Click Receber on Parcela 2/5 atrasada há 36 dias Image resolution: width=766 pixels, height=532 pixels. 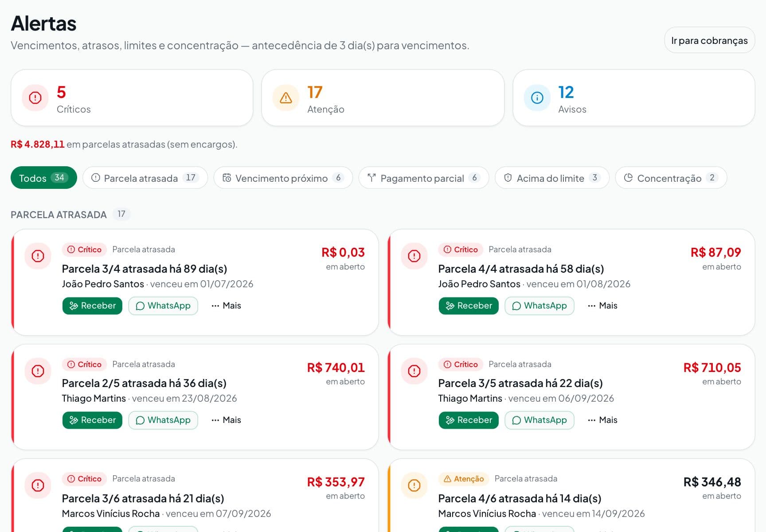(92, 420)
